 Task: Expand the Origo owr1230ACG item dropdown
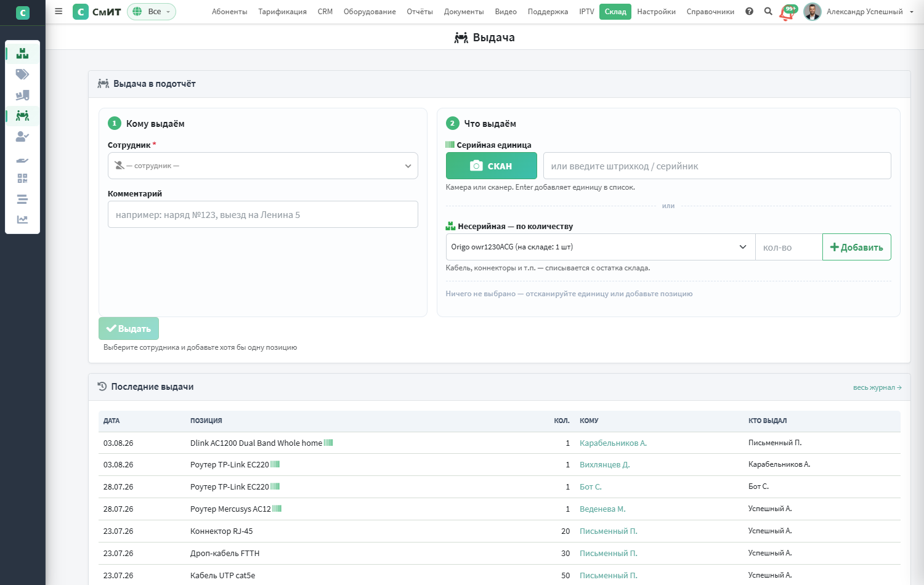[x=601, y=247]
